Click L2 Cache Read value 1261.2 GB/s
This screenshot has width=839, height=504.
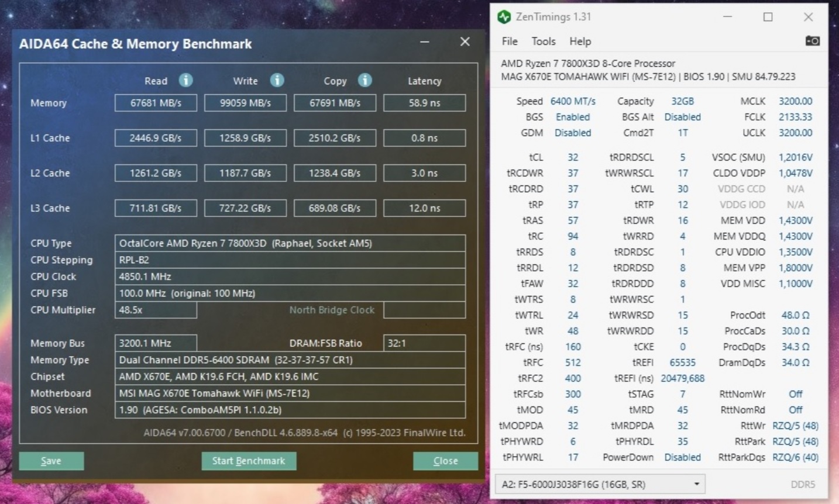pyautogui.click(x=156, y=173)
